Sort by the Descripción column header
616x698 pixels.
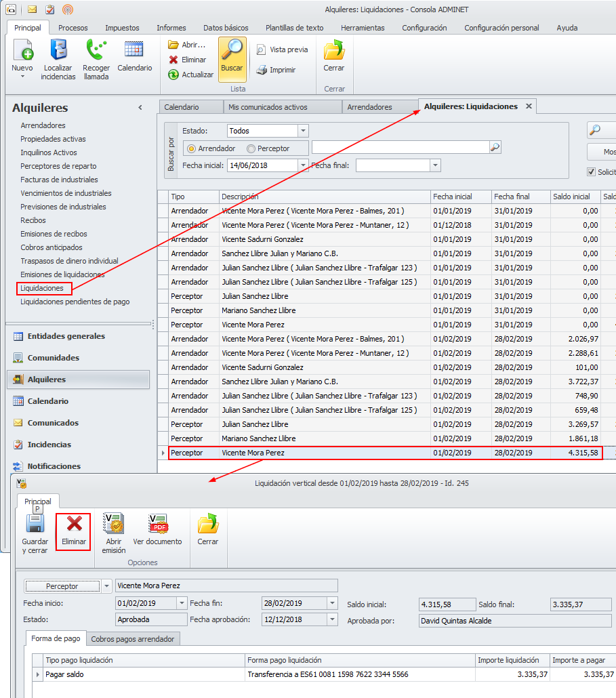(325, 197)
